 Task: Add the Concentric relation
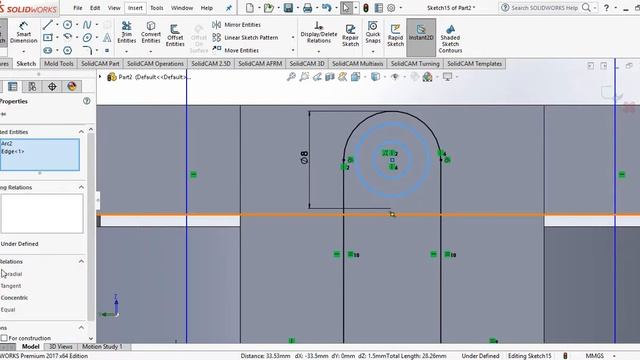[14, 298]
